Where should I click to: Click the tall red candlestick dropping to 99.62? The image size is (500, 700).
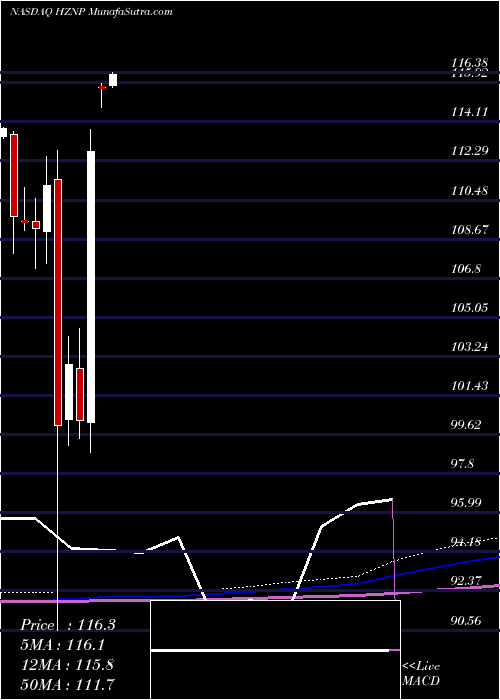pyautogui.click(x=58, y=302)
